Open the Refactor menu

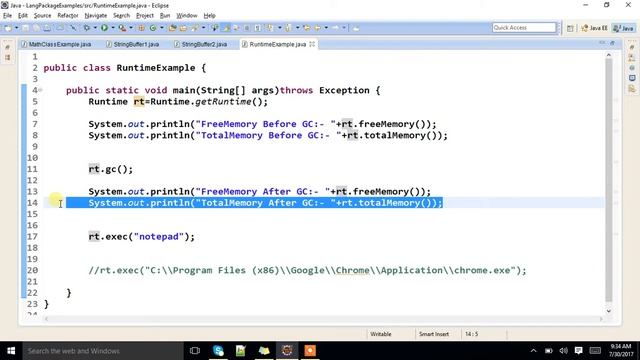pyautogui.click(x=68, y=16)
